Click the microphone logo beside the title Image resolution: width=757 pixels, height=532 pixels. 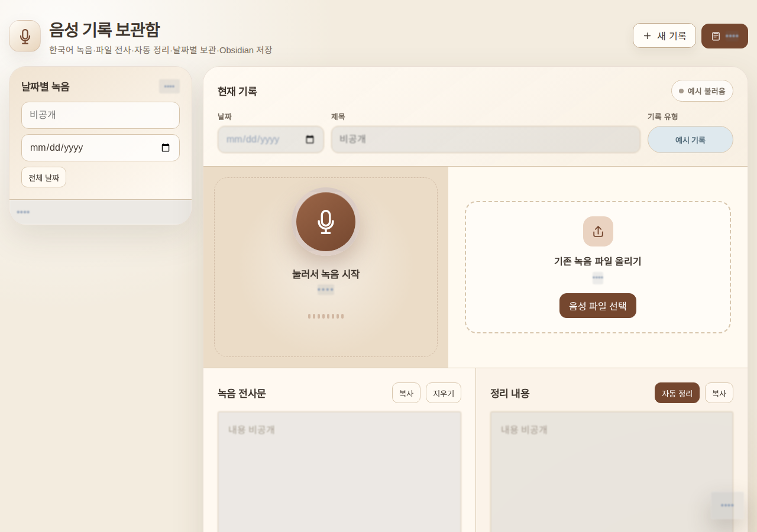(x=25, y=36)
